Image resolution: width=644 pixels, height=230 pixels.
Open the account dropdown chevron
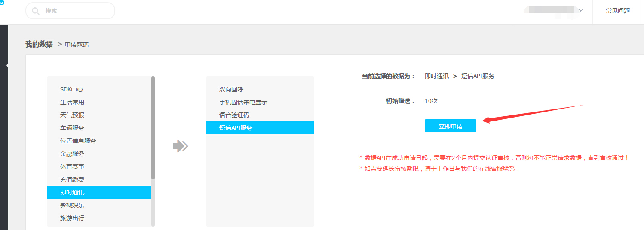point(581,11)
